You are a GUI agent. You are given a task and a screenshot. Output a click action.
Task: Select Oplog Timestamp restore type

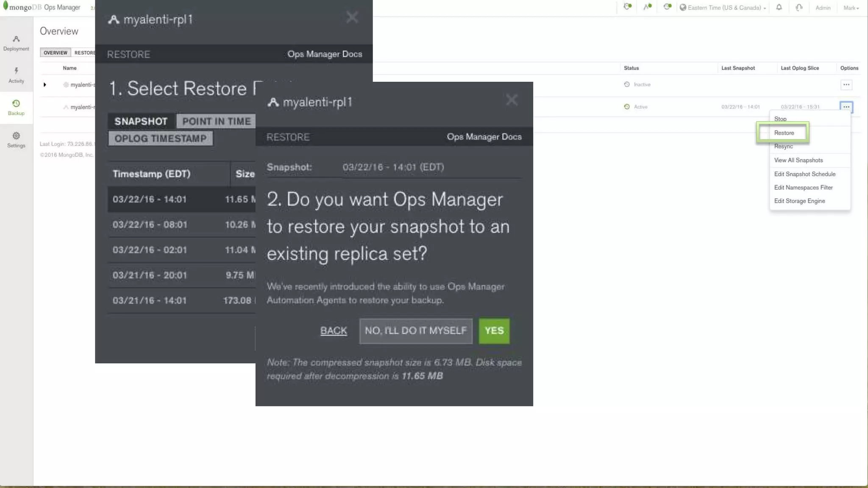click(160, 139)
